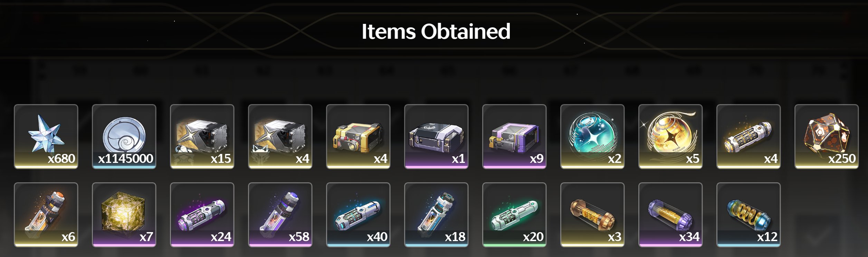Select the starred supply crate x4

point(280,136)
